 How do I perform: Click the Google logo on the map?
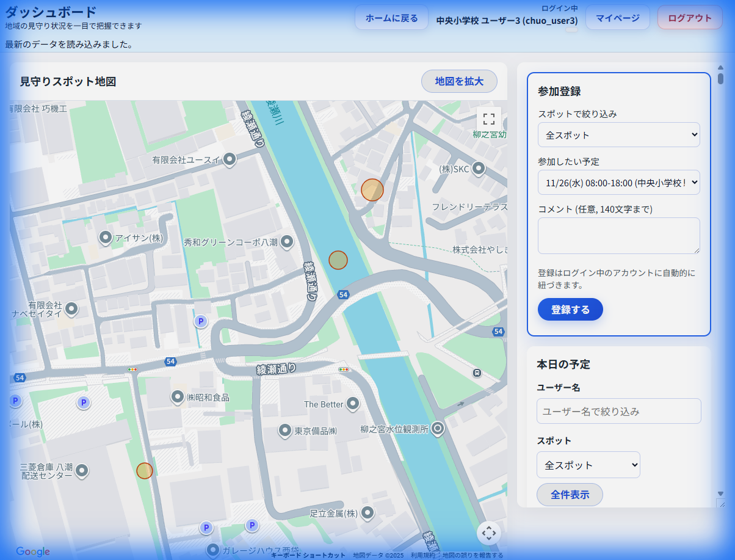tap(33, 551)
